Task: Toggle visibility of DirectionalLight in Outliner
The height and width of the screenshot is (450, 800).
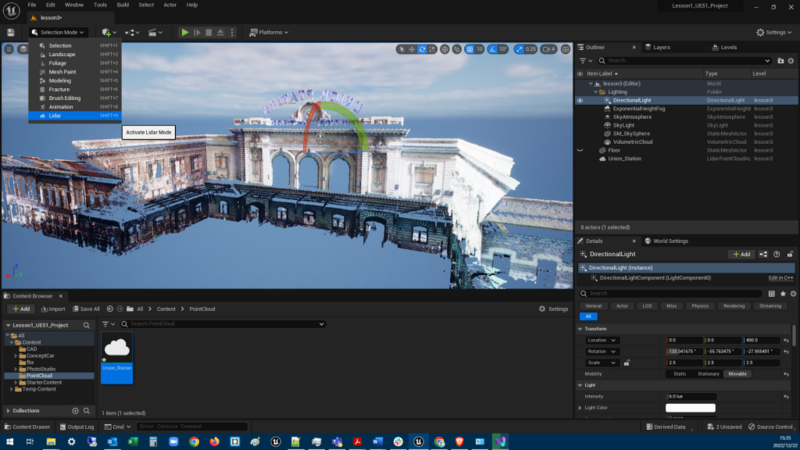Action: [x=580, y=101]
